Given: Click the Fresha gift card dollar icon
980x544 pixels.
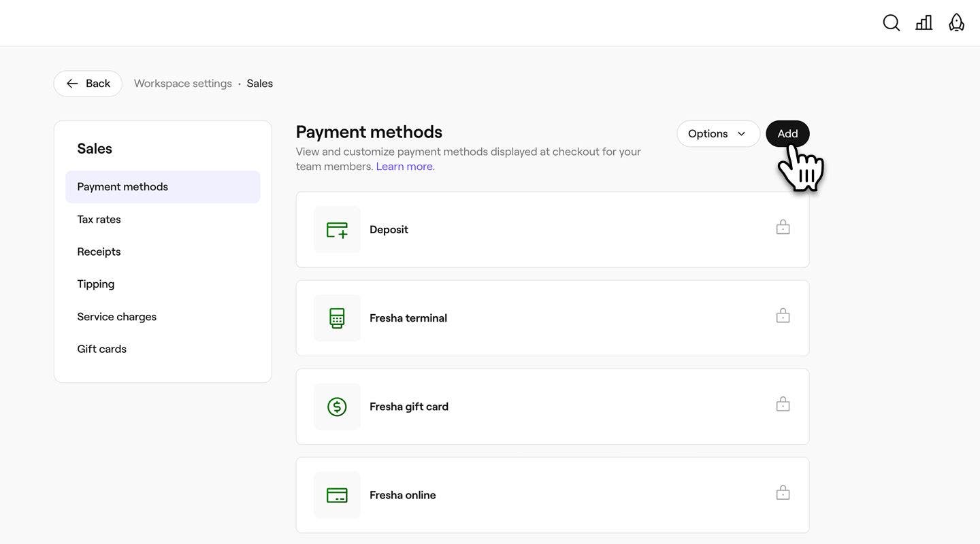Looking at the screenshot, I should 337,407.
